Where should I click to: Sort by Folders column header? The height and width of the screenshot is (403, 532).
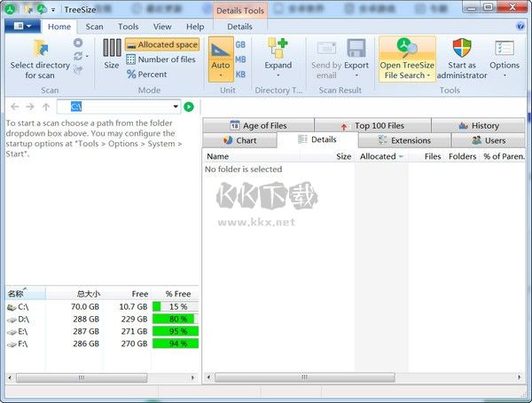click(x=462, y=156)
